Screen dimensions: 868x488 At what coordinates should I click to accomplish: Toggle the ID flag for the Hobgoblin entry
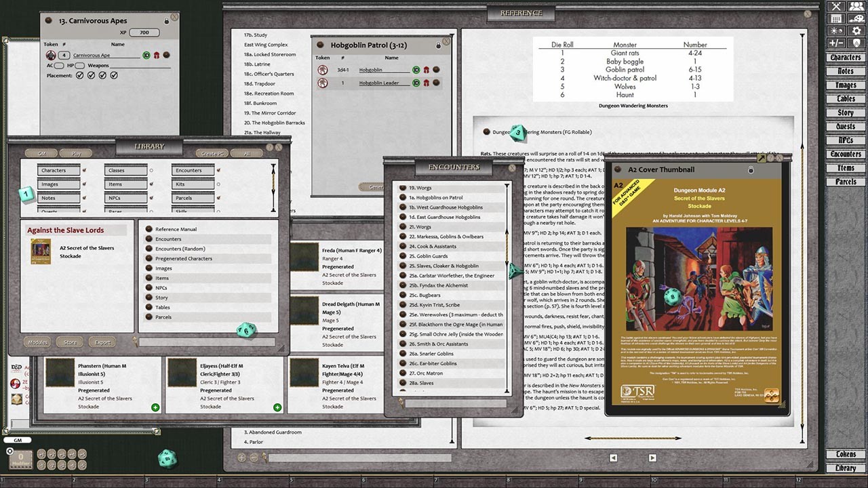tap(416, 70)
